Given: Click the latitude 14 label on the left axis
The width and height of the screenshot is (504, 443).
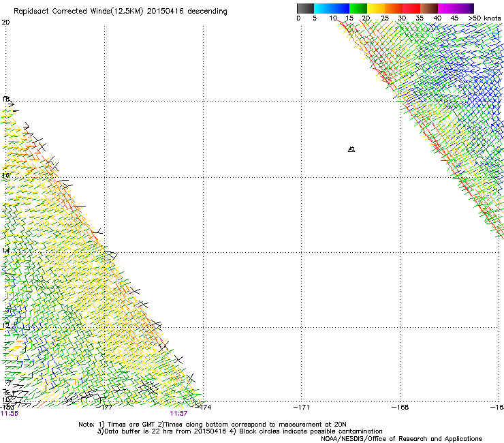Looking at the screenshot, I should [5, 251].
